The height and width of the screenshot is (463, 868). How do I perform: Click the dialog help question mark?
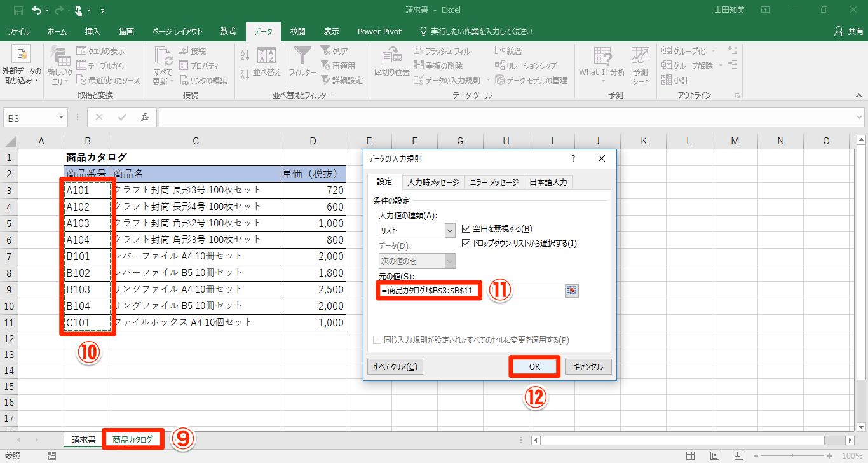pyautogui.click(x=573, y=158)
